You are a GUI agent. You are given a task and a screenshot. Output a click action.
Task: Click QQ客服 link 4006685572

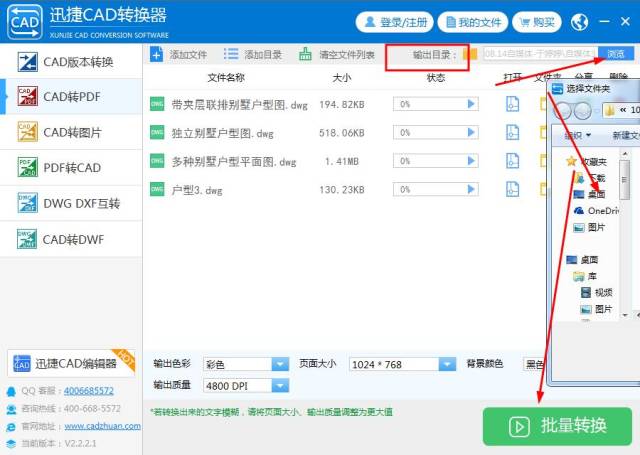coord(89,391)
